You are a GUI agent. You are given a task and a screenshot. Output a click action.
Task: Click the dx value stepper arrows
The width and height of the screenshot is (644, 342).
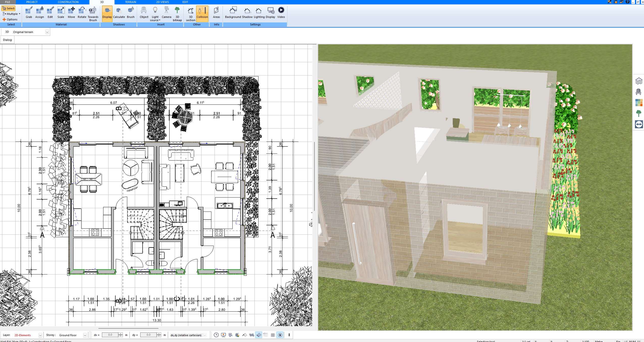pos(121,335)
